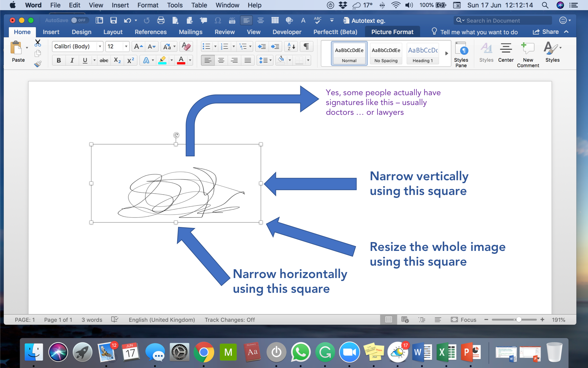
Task: Click the zoom slider handle
Action: (x=519, y=320)
